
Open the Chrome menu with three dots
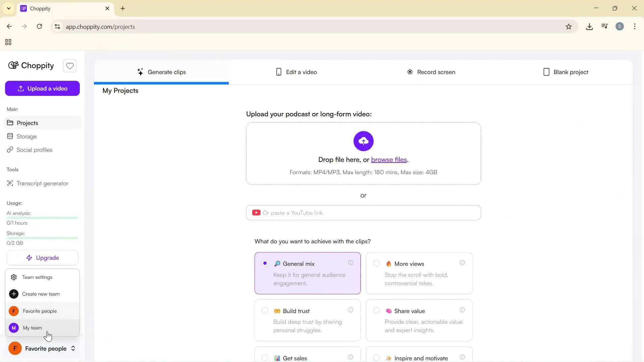point(635,26)
